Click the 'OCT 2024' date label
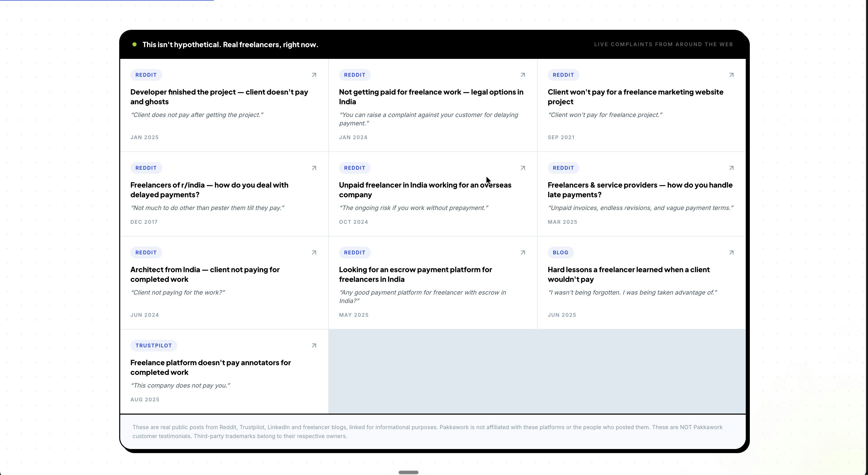The image size is (868, 475). 354,222
